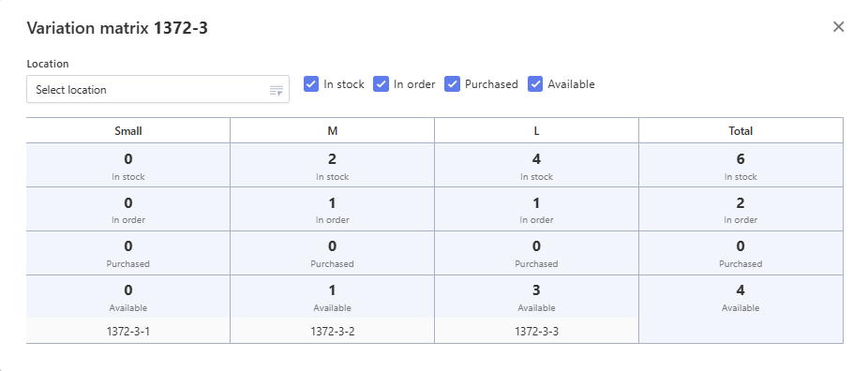868x371 pixels.
Task: Disable the Purchased checkbox
Action: click(x=452, y=84)
